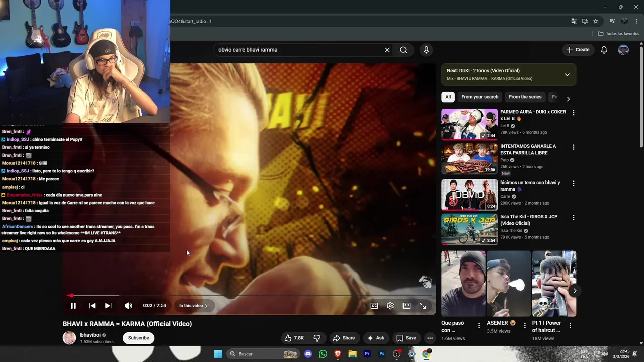Click the Ask button
Viewport: 644px width, 362px height.
[x=376, y=338]
